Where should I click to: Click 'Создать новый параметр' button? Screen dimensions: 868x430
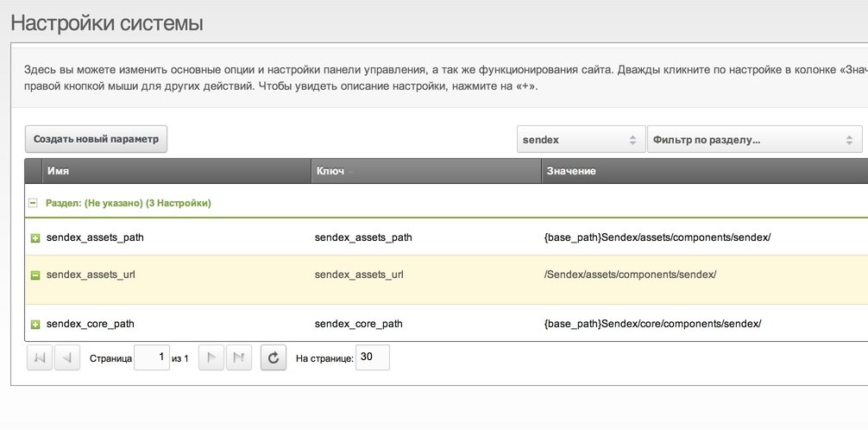pos(96,139)
